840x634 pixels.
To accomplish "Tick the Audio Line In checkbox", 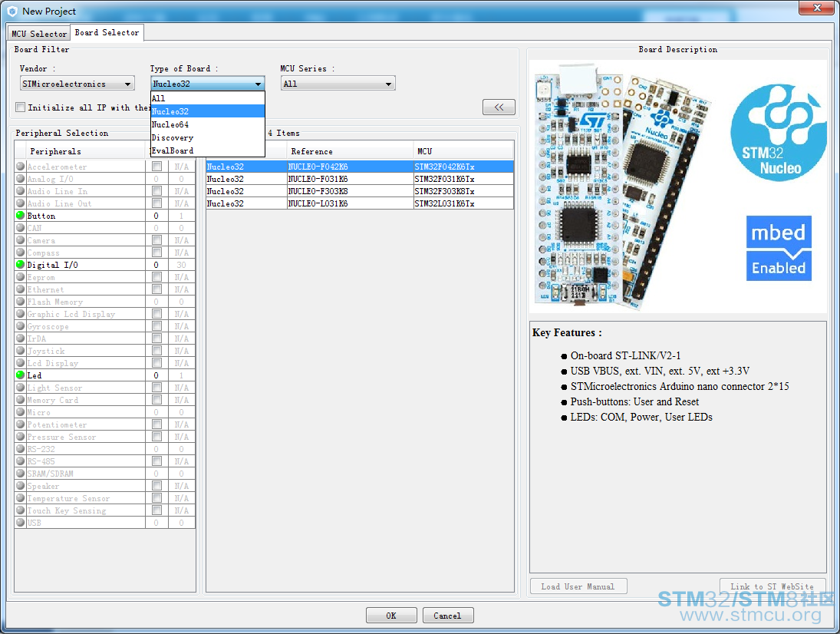I will pyautogui.click(x=156, y=191).
